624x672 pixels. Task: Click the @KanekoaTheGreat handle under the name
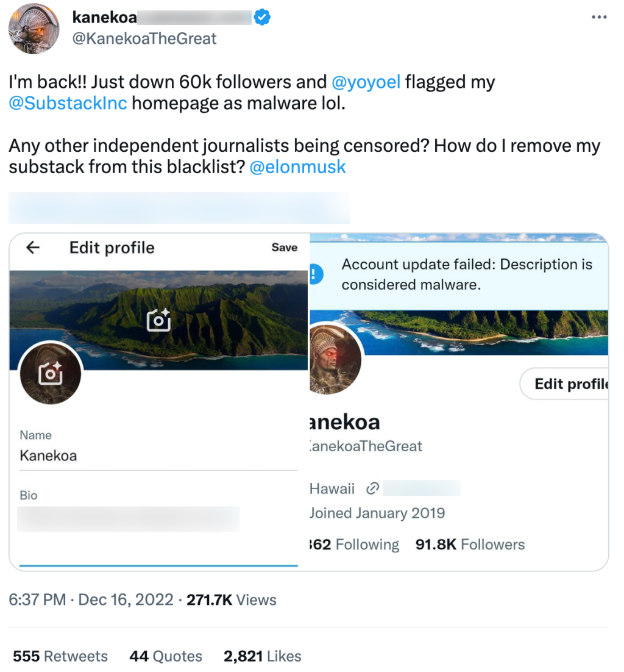[x=144, y=39]
